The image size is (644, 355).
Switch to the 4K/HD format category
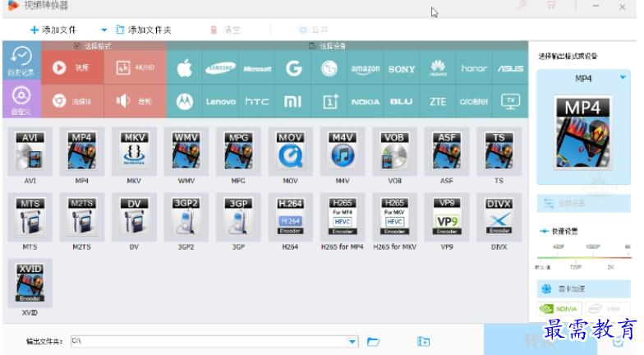coord(135,67)
